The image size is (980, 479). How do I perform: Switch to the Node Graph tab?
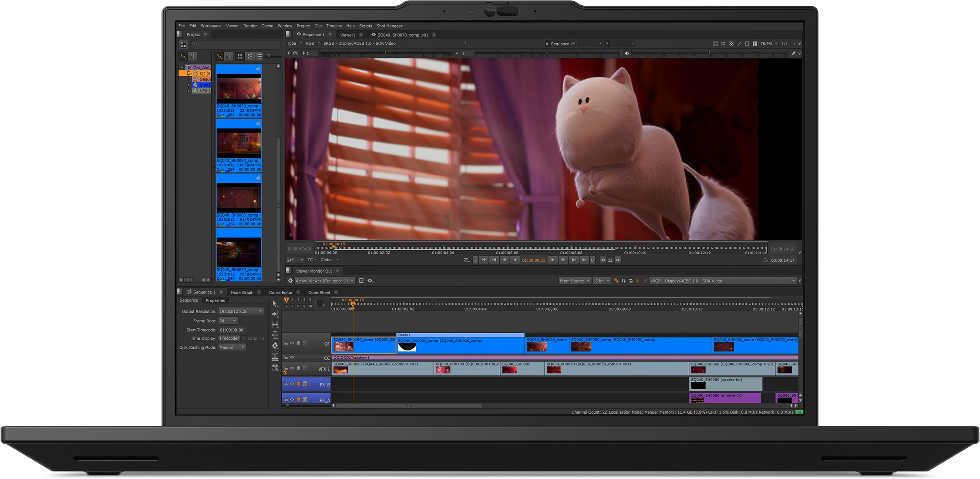point(242,292)
